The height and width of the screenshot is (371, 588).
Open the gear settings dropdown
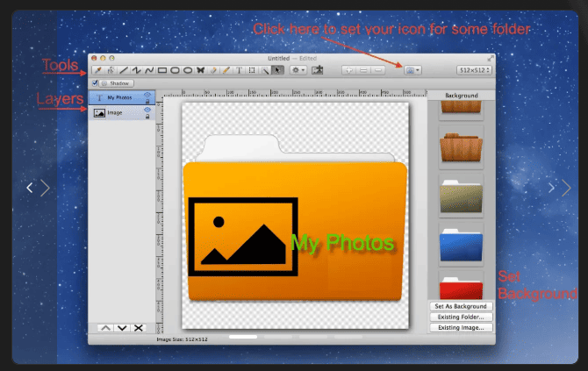click(298, 70)
